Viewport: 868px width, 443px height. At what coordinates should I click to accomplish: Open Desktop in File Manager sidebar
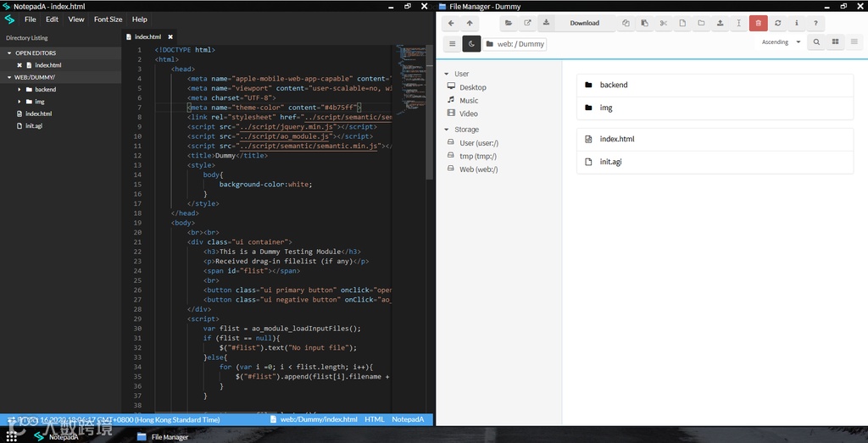(x=467, y=87)
